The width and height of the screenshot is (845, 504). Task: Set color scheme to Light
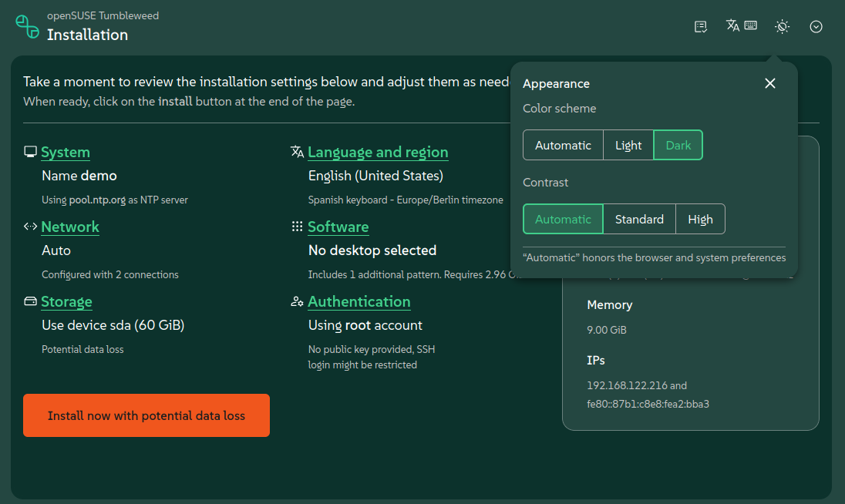[x=628, y=146]
